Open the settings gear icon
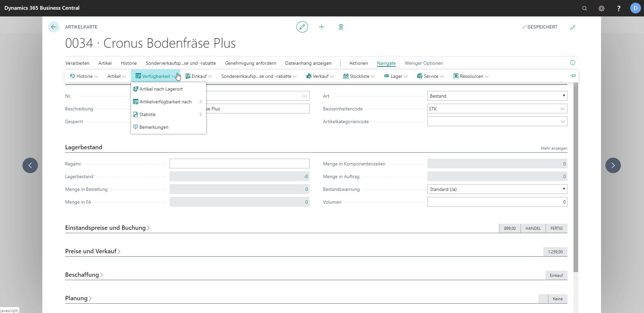Image resolution: width=644 pixels, height=313 pixels. 601,8
